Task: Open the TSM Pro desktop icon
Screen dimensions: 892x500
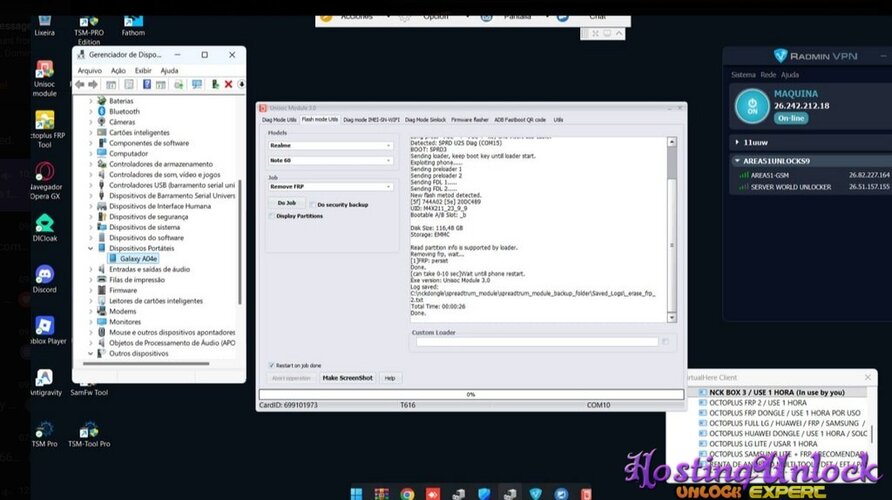Action: (44, 434)
